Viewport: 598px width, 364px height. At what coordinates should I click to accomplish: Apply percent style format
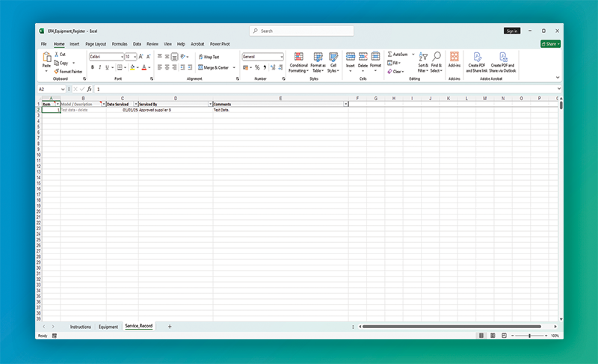257,67
